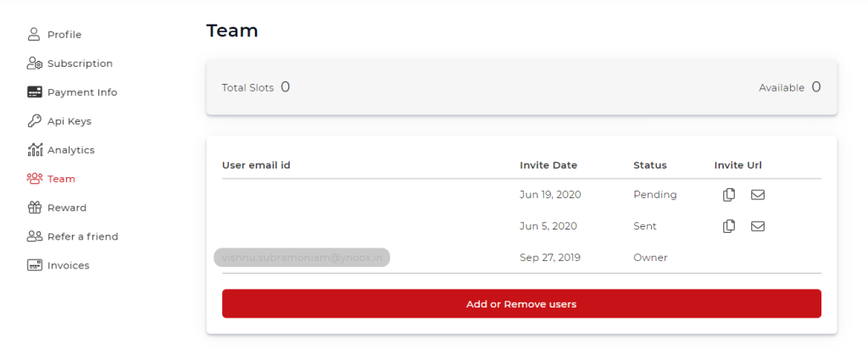Select Payment Info in the sidebar
This screenshot has height=360, width=868.
tap(82, 92)
